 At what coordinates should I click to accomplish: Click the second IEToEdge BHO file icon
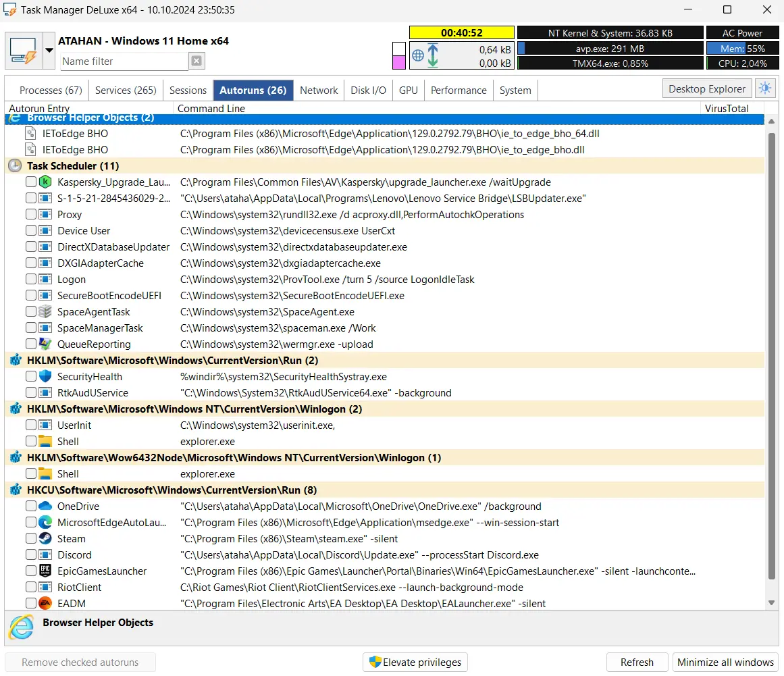coord(30,149)
